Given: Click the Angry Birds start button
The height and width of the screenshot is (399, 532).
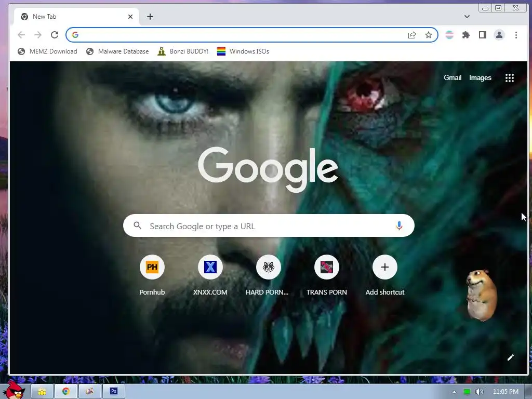Looking at the screenshot, I should click(x=15, y=390).
